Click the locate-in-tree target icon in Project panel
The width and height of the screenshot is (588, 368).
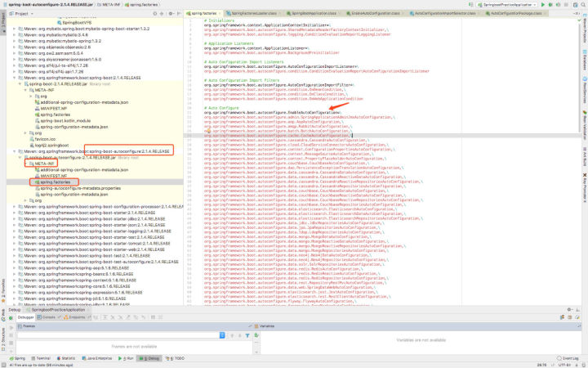click(x=155, y=14)
